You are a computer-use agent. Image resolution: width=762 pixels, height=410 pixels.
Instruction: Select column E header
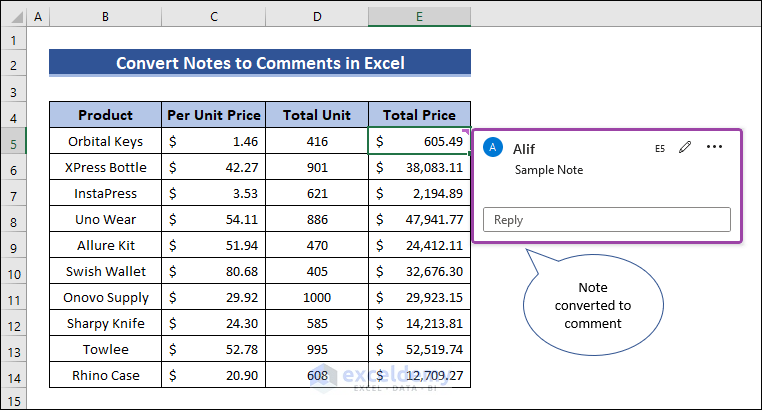point(419,17)
